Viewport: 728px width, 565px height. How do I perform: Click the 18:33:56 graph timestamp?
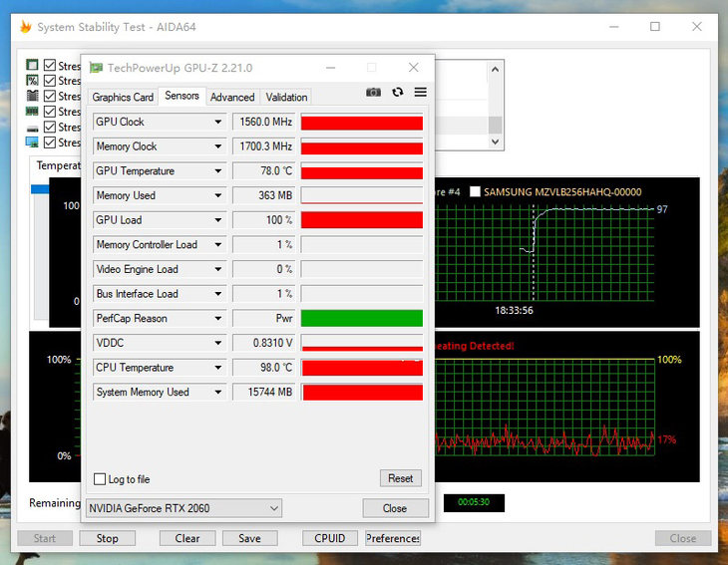[514, 310]
